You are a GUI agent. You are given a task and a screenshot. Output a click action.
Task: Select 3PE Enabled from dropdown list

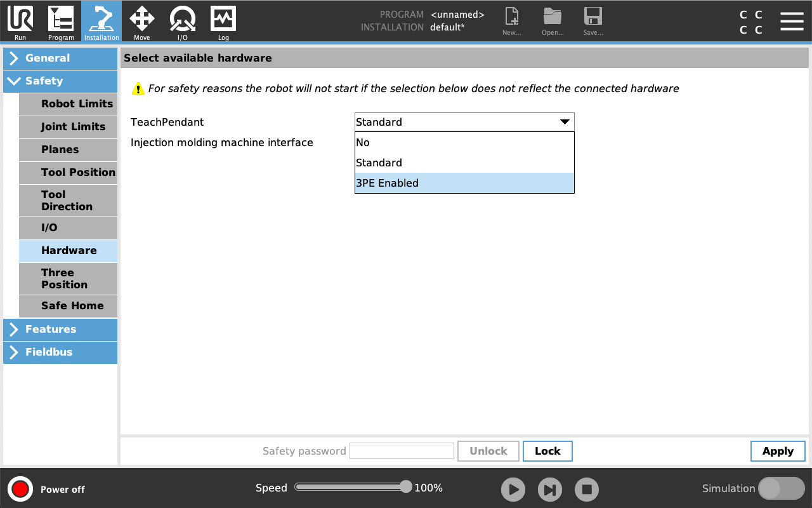point(464,183)
